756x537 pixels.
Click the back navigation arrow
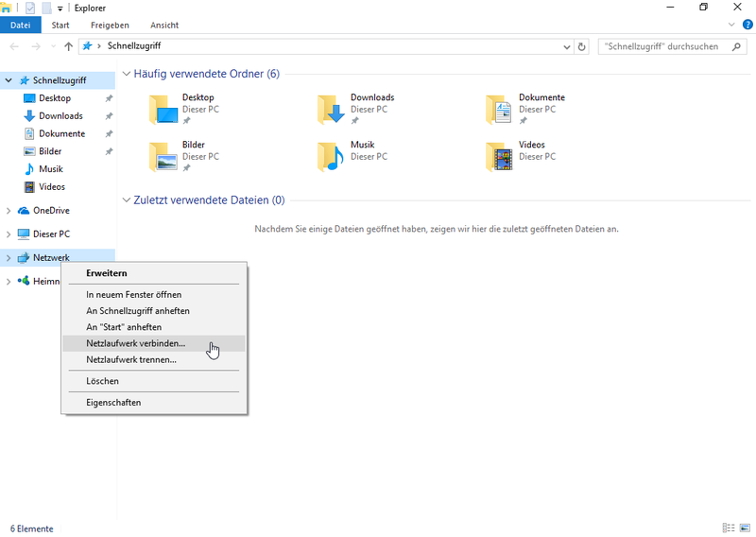click(x=14, y=46)
